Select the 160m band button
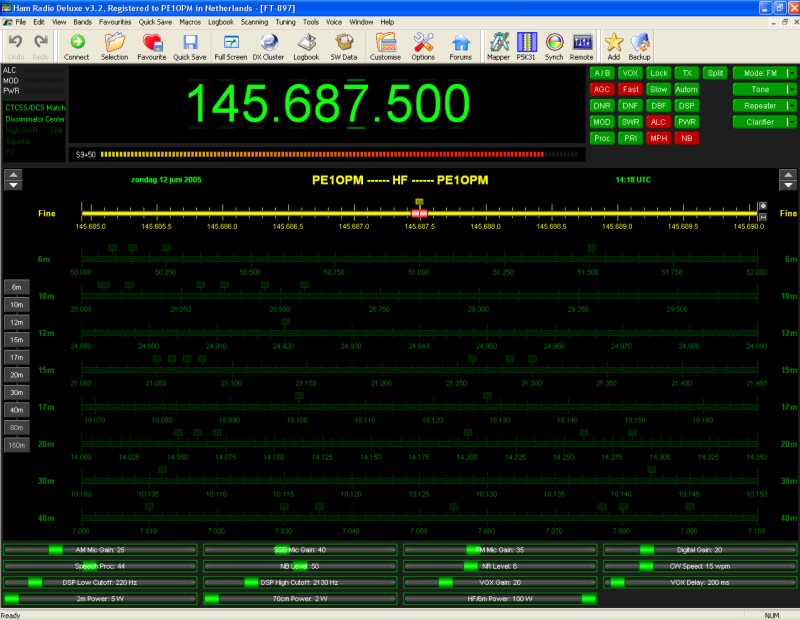The width and height of the screenshot is (800, 620). [x=17, y=445]
